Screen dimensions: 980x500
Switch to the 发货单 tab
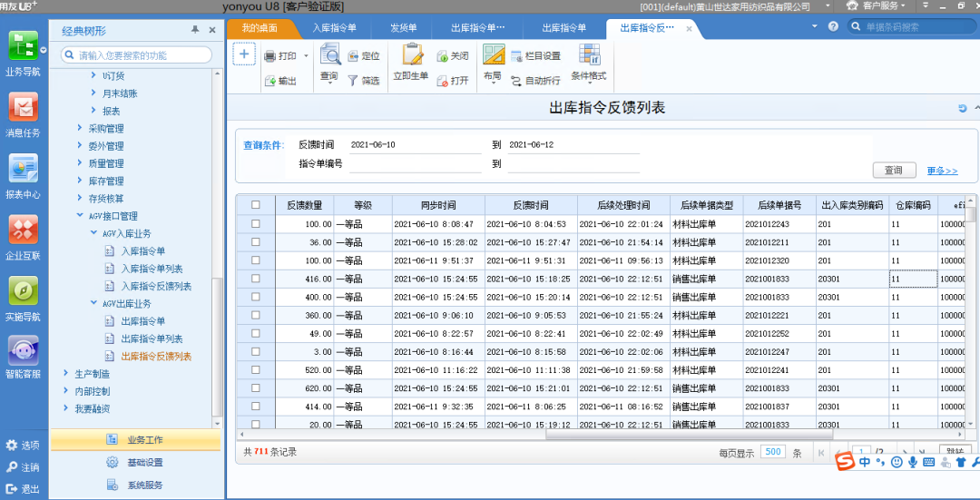tap(404, 28)
